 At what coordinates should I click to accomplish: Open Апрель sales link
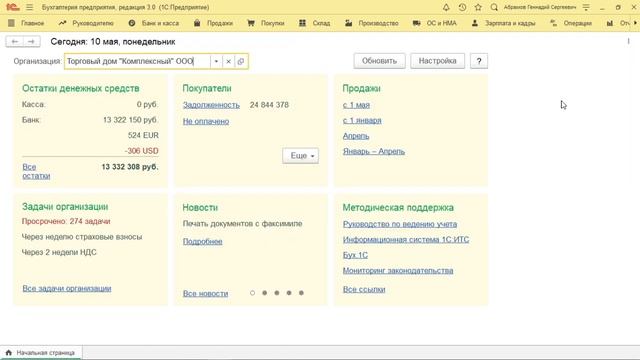pyautogui.click(x=356, y=136)
